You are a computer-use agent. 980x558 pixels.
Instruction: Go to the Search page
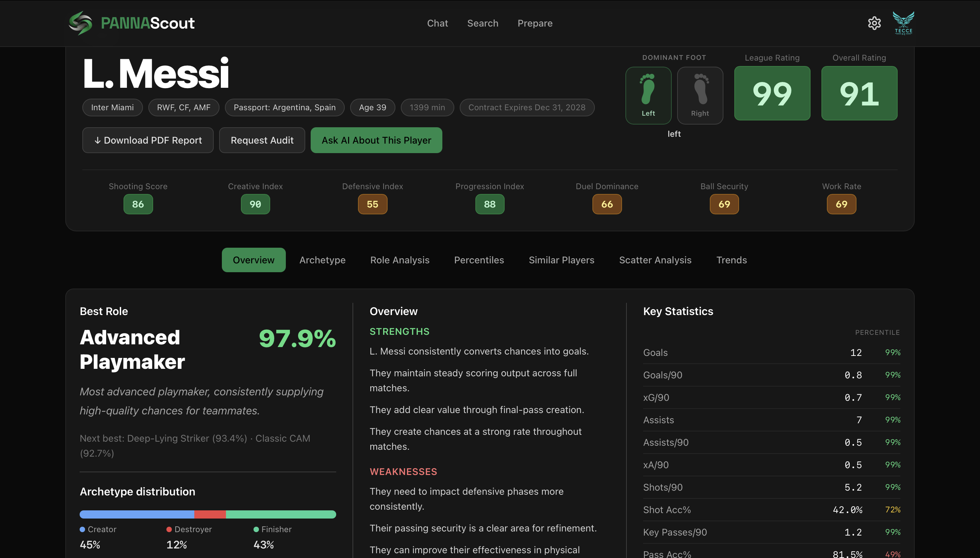pos(483,23)
